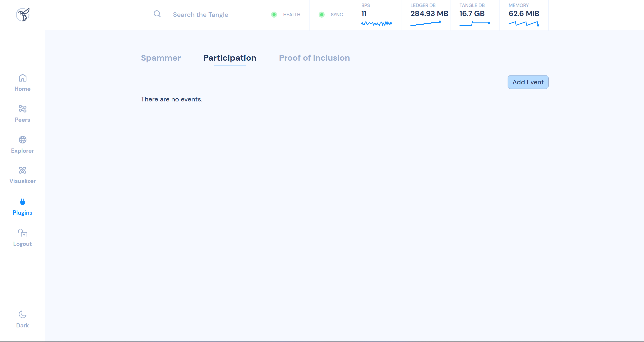Image resolution: width=644 pixels, height=342 pixels.
Task: Toggle Dark theme moon icon
Action: (x=22, y=314)
